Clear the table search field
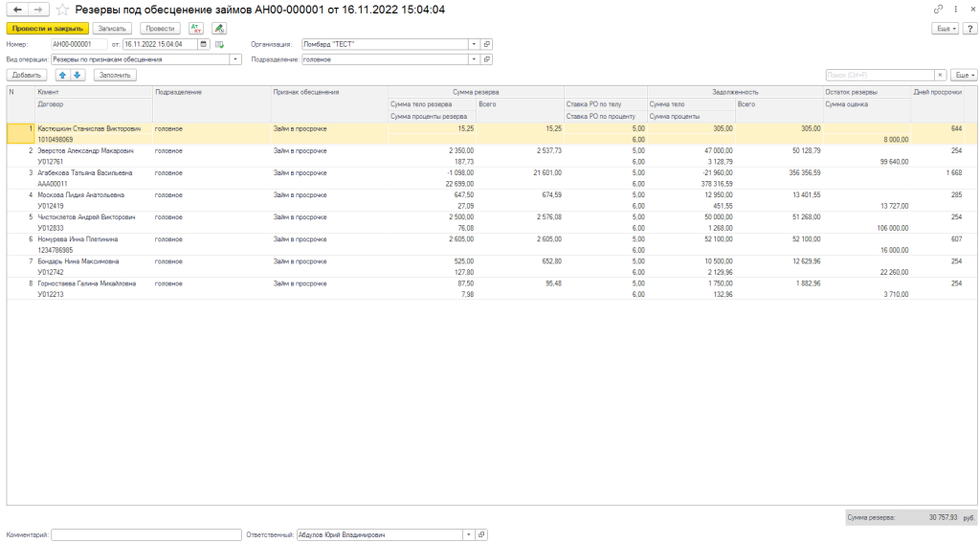This screenshot has height=543, width=980. coord(940,75)
